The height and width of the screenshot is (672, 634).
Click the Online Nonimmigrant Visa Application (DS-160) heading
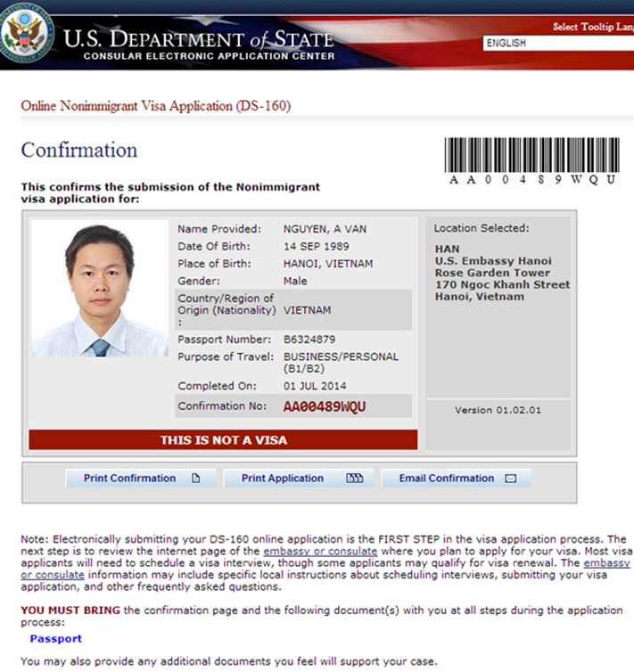[155, 106]
